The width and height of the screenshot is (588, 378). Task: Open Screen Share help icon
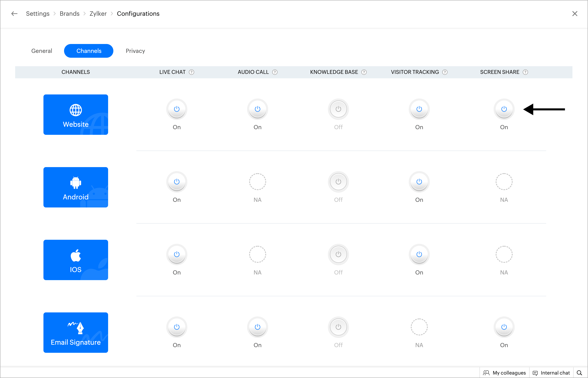click(525, 72)
